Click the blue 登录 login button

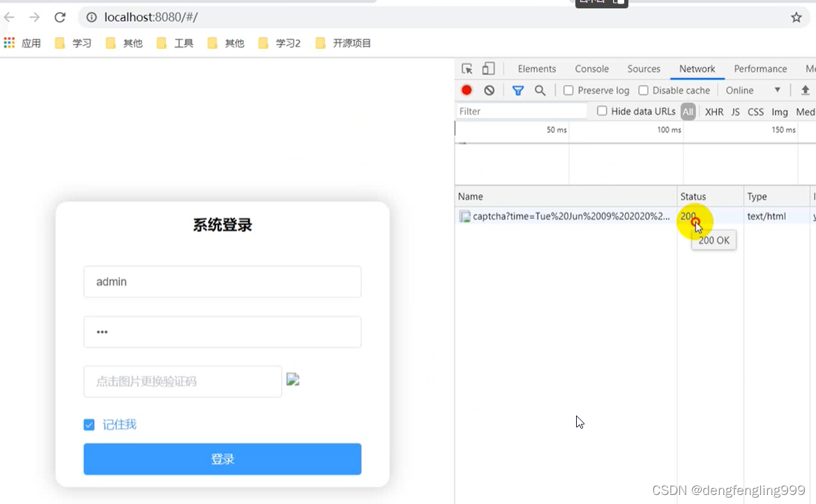[x=222, y=459]
